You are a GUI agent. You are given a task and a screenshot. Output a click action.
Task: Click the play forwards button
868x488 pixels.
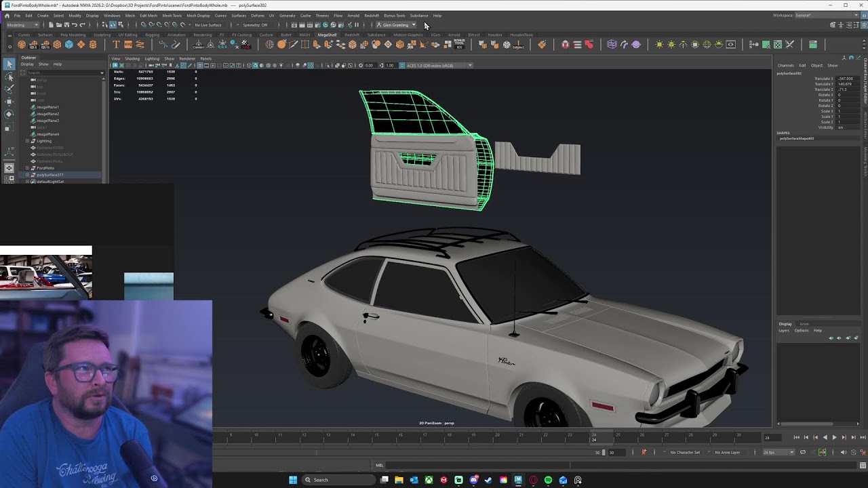[x=834, y=437]
